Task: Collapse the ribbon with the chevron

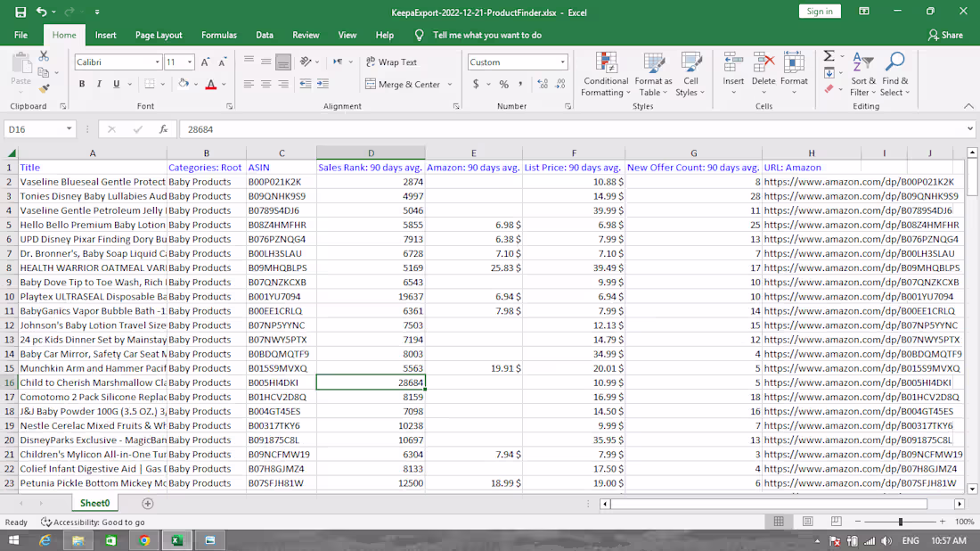Action: coord(968,106)
